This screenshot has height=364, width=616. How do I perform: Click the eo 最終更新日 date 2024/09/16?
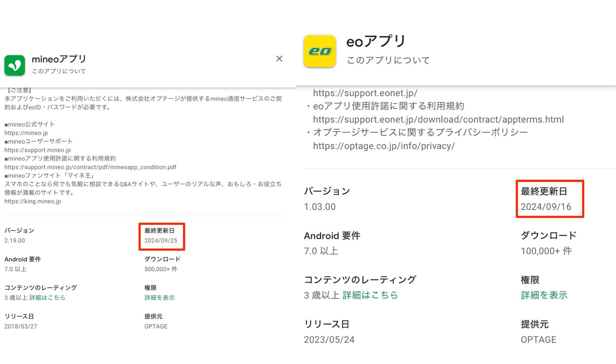tap(546, 207)
